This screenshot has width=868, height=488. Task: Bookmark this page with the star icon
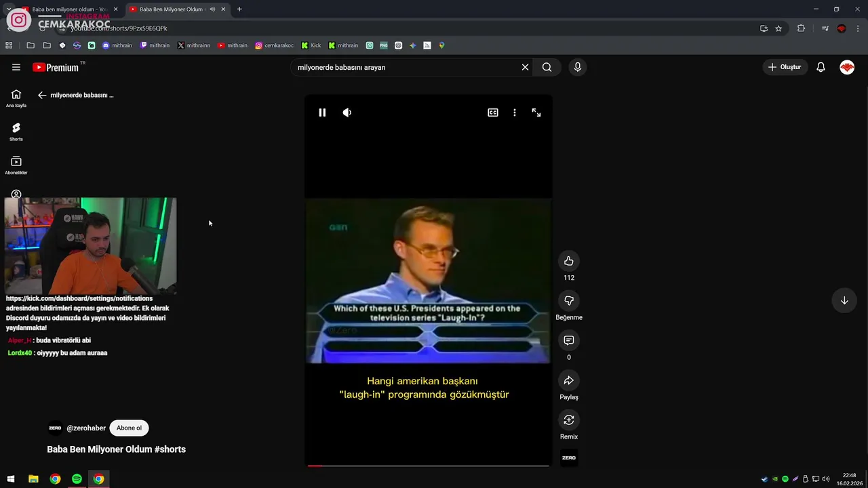[x=778, y=28]
